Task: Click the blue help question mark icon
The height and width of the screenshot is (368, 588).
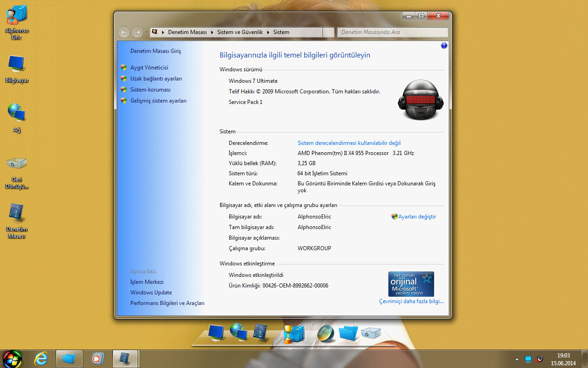Action: 444,46
